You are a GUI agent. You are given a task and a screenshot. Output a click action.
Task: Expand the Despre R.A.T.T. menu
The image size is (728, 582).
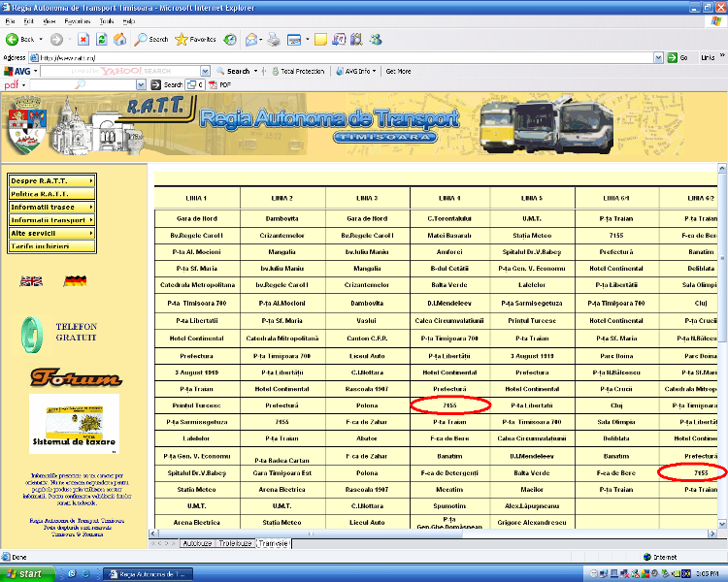coord(51,180)
